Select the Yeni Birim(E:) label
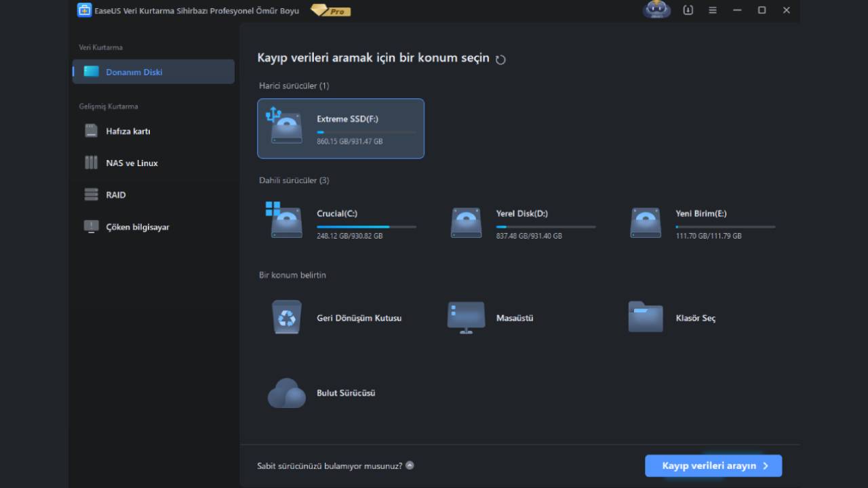The image size is (868, 488). [701, 213]
